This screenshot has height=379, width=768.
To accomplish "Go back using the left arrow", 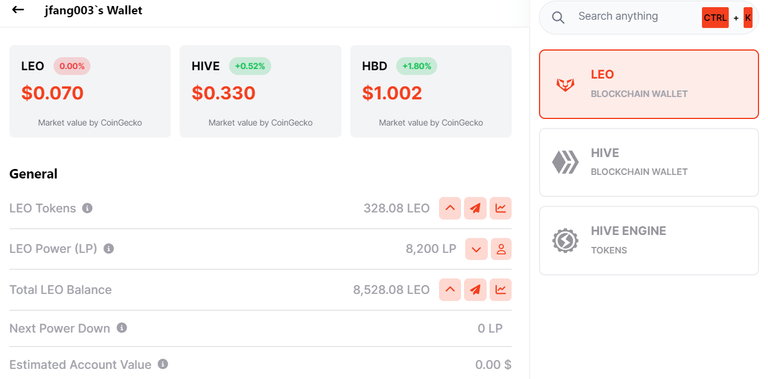I will pyautogui.click(x=18, y=9).
